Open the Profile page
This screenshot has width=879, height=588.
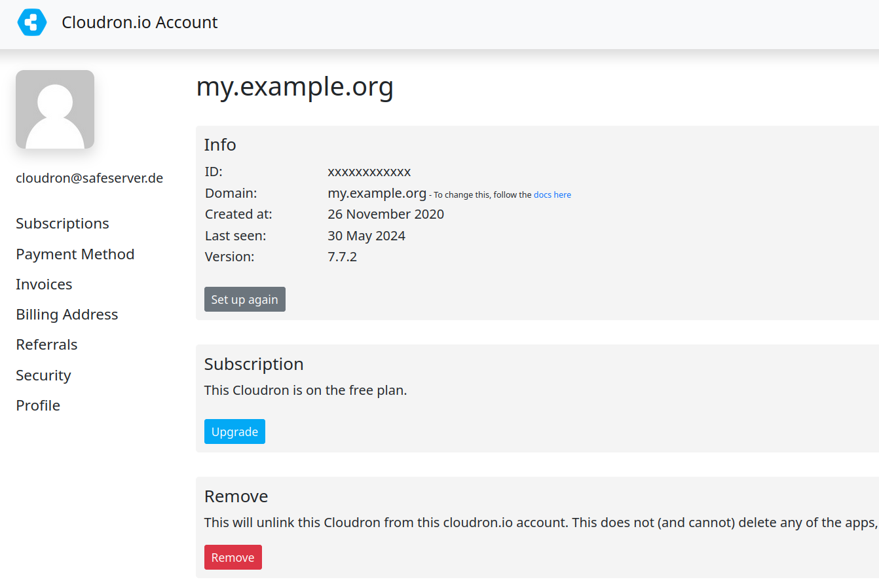pyautogui.click(x=38, y=405)
